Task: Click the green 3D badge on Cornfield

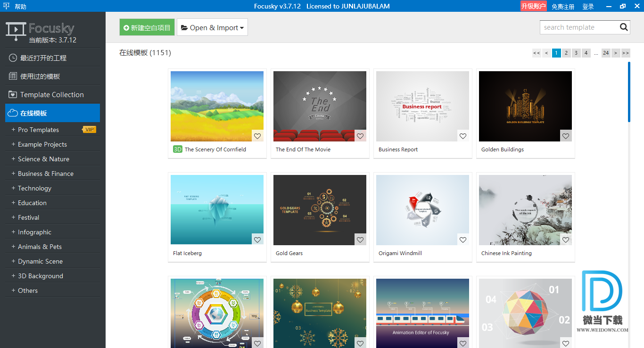Action: [178, 149]
